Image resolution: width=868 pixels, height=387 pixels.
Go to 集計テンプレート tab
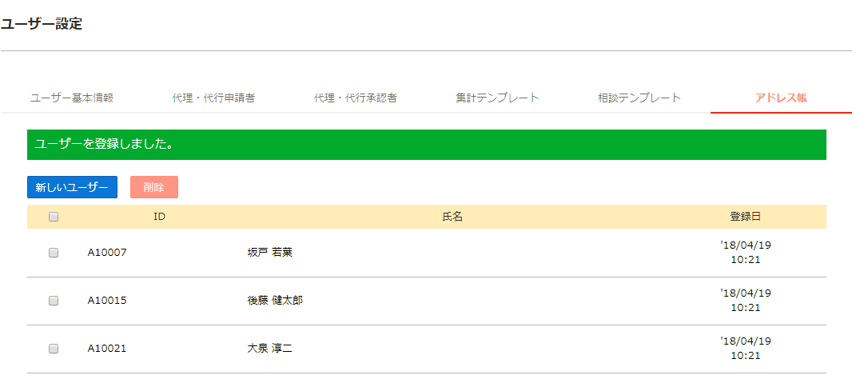[x=497, y=98]
